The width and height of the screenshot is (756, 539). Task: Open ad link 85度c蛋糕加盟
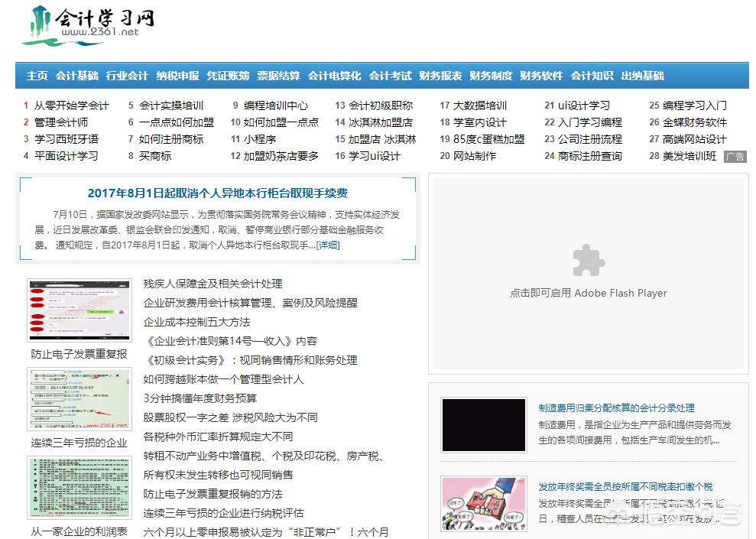(489, 139)
